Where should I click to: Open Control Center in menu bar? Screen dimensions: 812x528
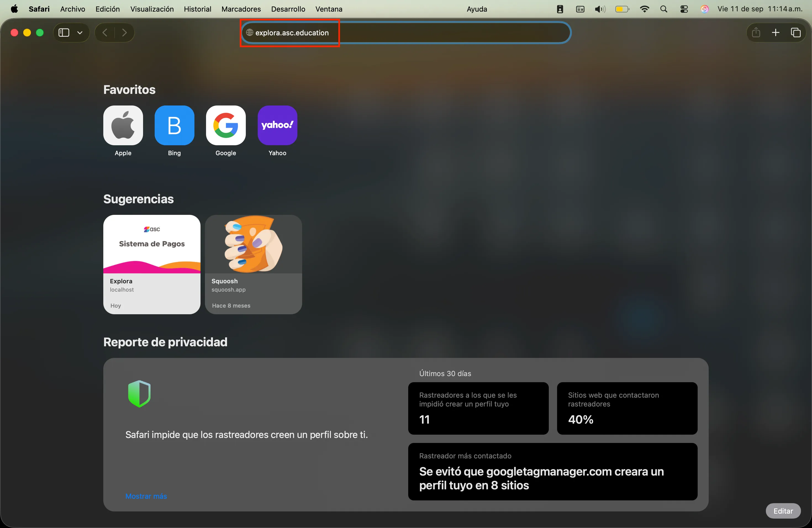(x=684, y=9)
